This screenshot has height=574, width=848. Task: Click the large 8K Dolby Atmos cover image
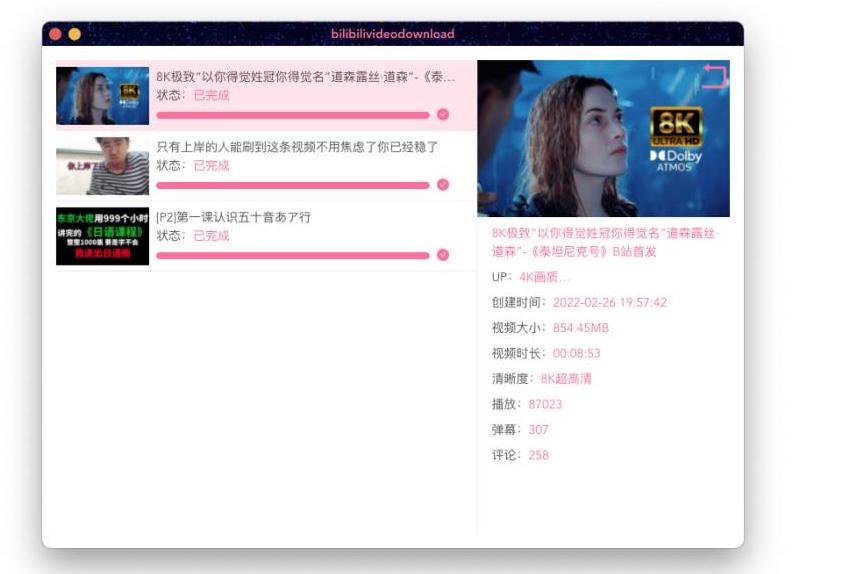[x=603, y=139]
